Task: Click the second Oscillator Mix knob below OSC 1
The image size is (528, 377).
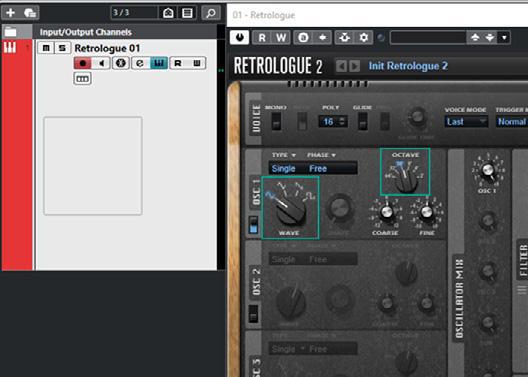Action: point(488,221)
